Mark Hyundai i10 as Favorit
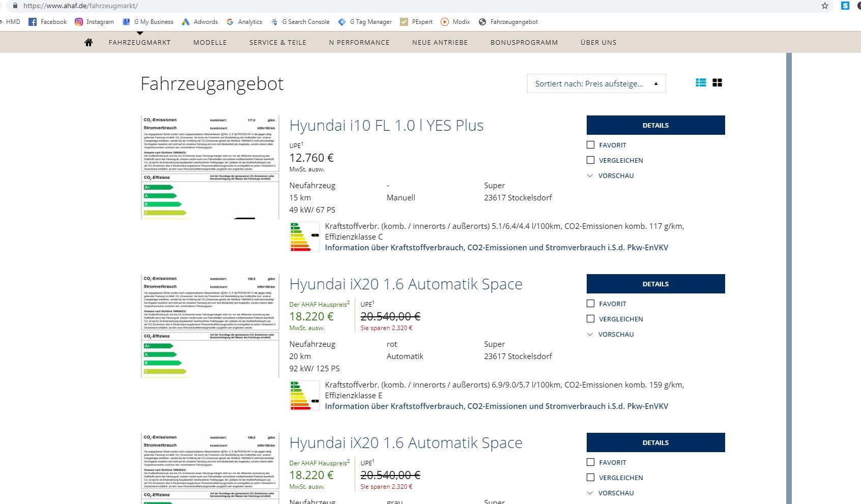The image size is (861, 504). point(590,145)
